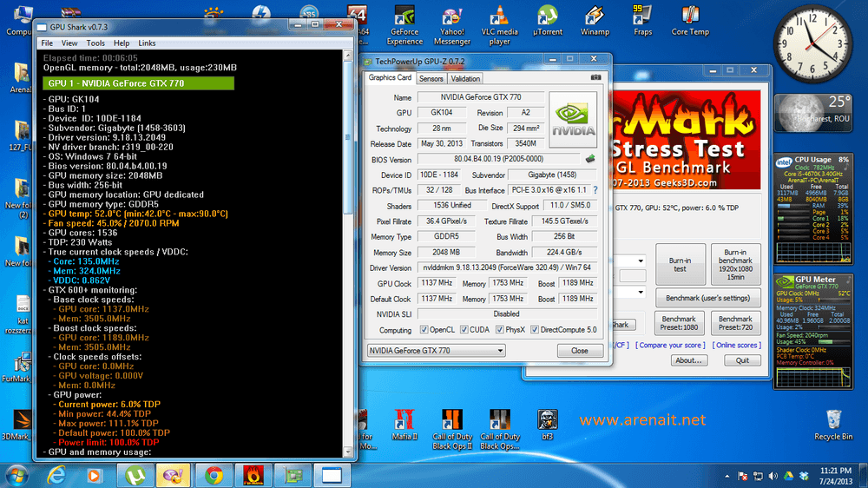
Task: Click the Benchmark Preset:1080 button
Action: pos(680,324)
